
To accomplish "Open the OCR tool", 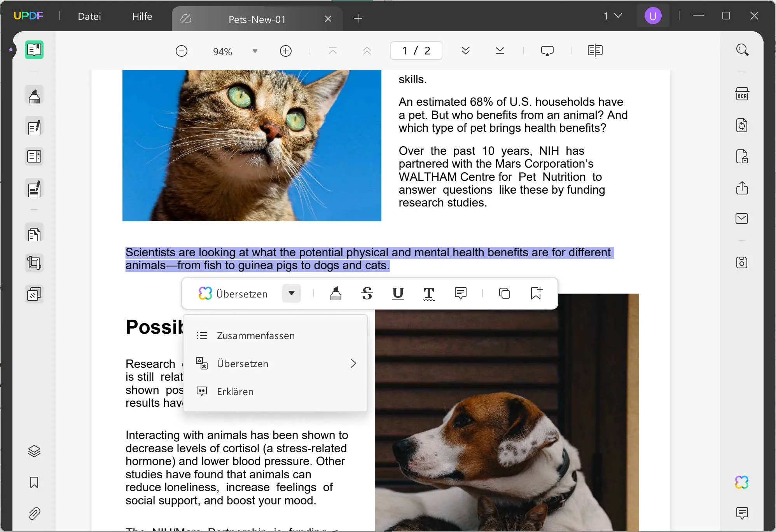I will [742, 94].
